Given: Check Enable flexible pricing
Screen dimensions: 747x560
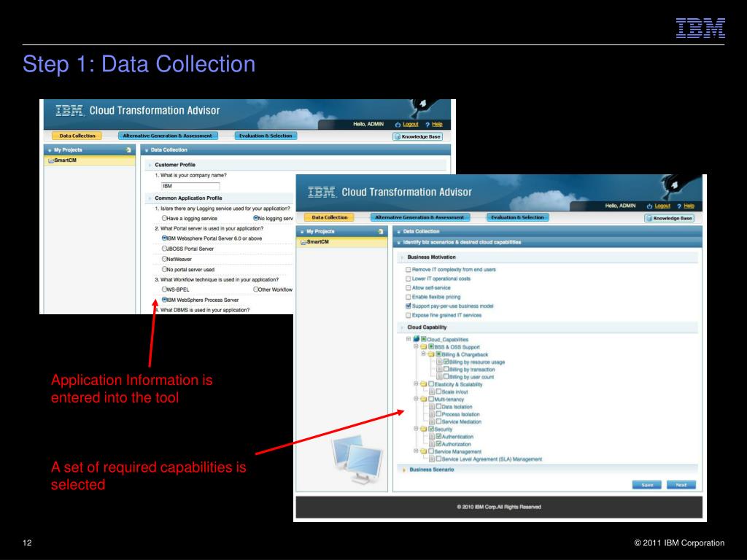Looking at the screenshot, I should click(409, 297).
